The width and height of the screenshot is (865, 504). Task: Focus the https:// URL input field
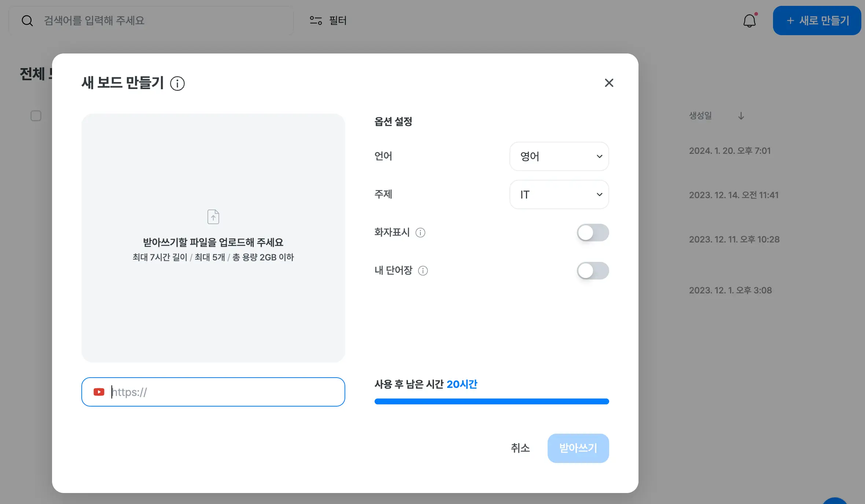213,392
